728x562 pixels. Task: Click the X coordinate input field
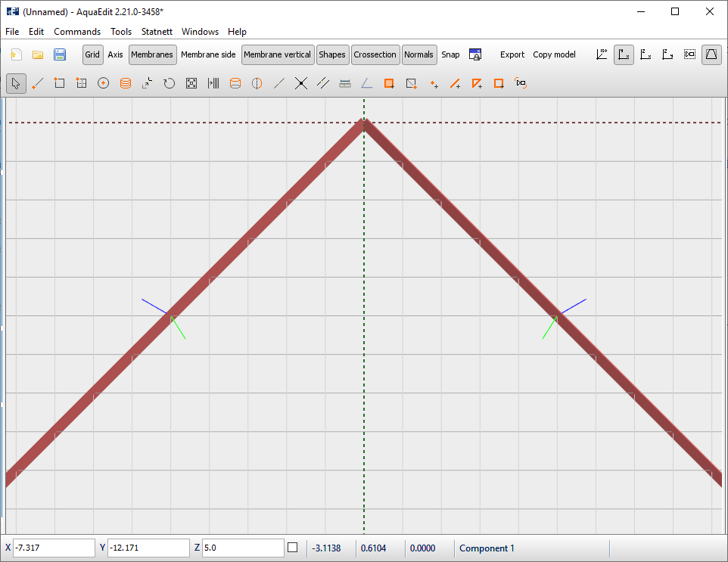pos(54,548)
